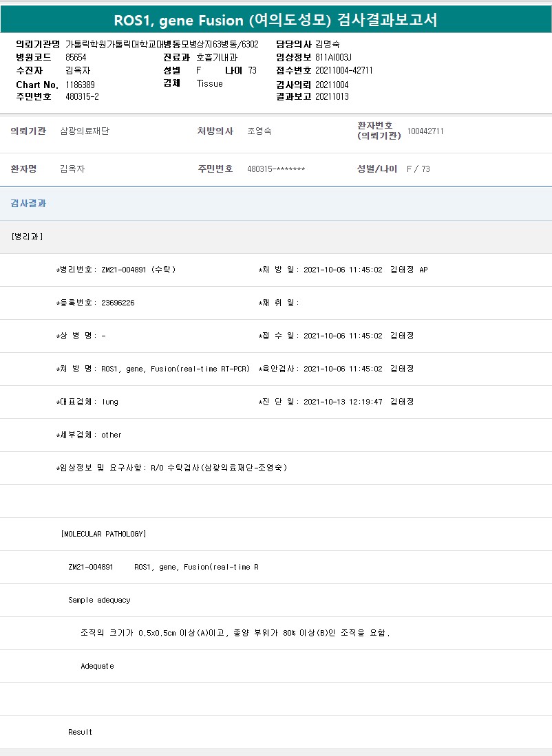Select the 진료과 value 호흡기내과
Screen dimensions: 552x756
(217, 57)
